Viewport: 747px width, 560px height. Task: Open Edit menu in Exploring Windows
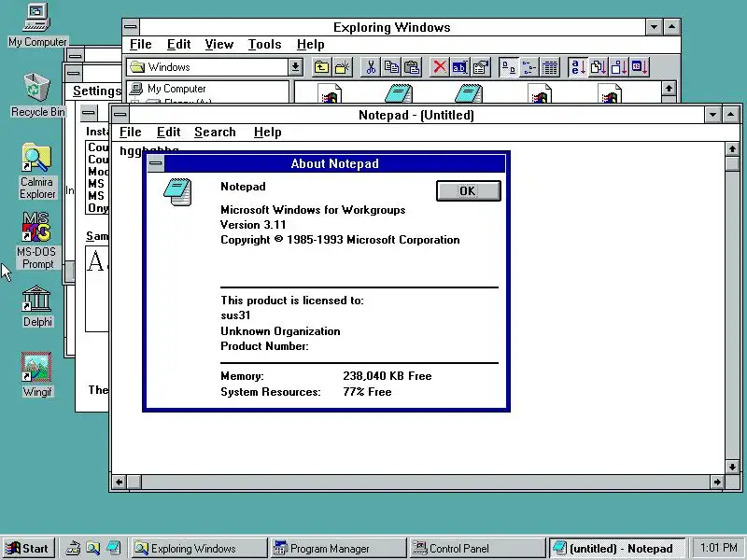click(x=178, y=44)
